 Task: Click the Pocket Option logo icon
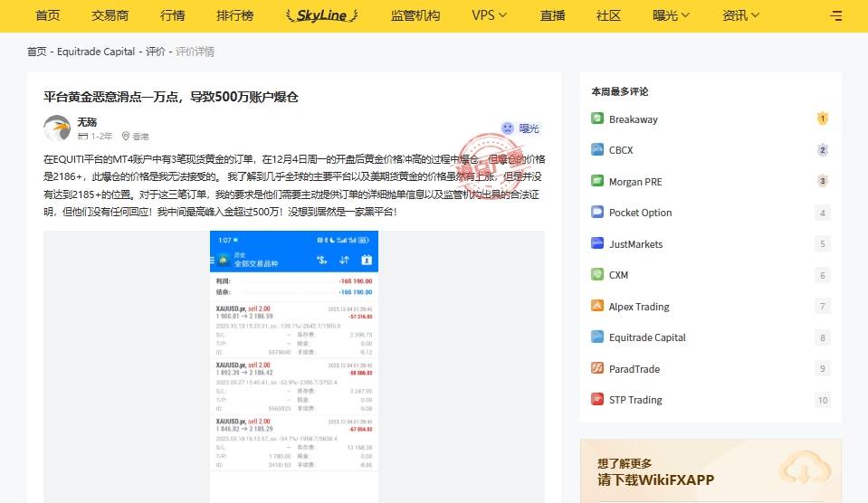[x=597, y=212]
